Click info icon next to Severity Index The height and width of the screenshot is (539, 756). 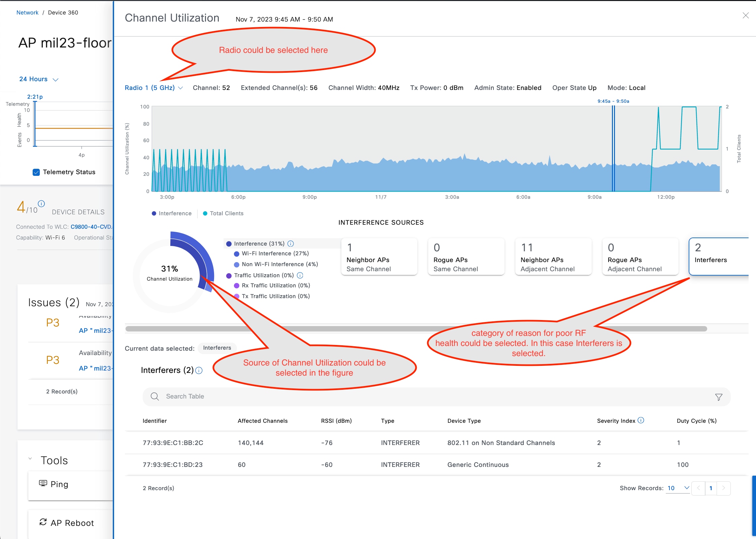641,420
